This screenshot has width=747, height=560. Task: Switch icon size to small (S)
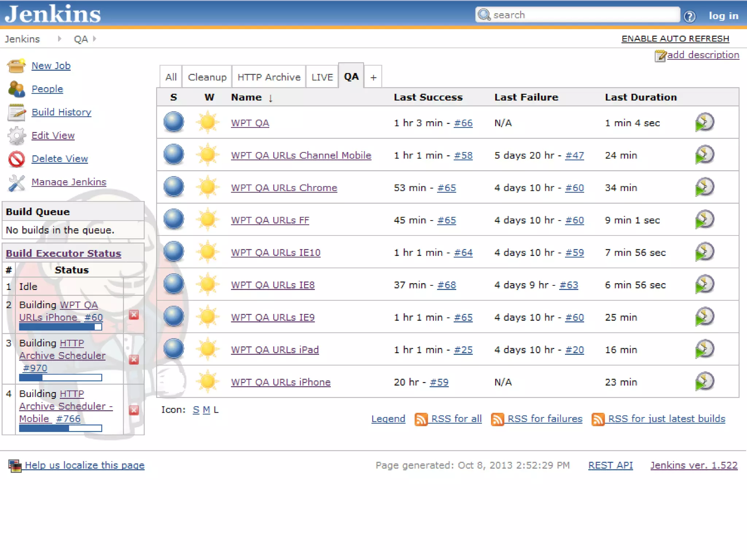(x=196, y=410)
